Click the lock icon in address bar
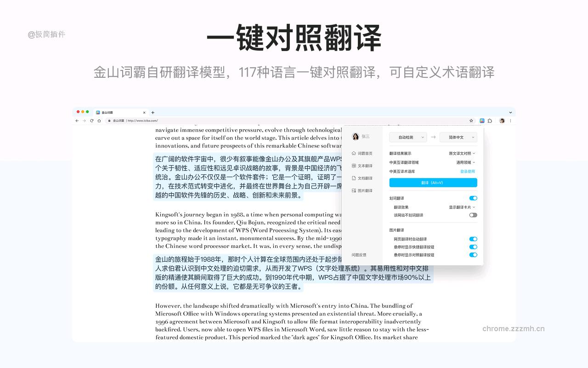 [109, 121]
